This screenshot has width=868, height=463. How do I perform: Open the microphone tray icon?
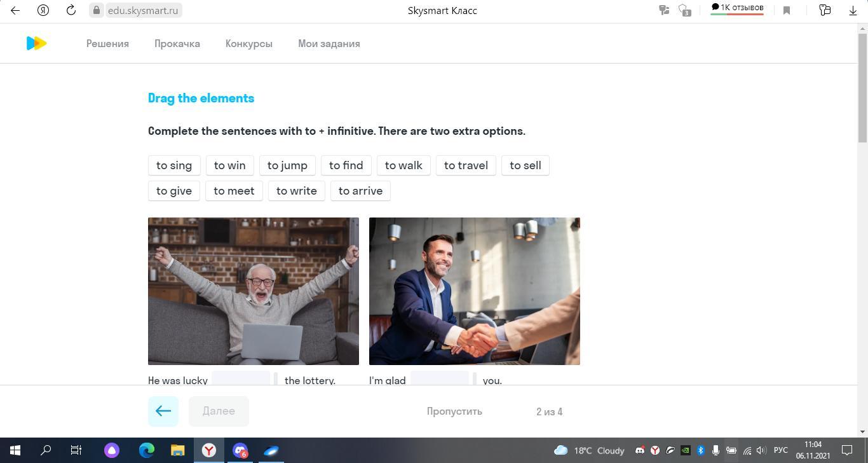pyautogui.click(x=715, y=450)
